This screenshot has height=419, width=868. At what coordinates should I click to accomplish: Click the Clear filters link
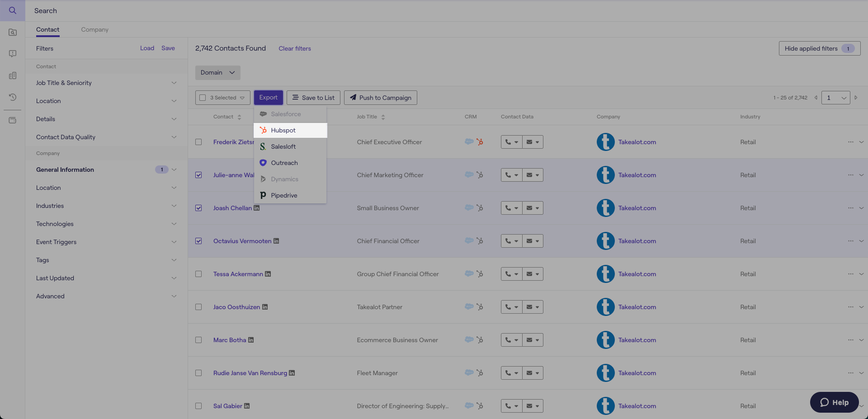[x=295, y=48]
